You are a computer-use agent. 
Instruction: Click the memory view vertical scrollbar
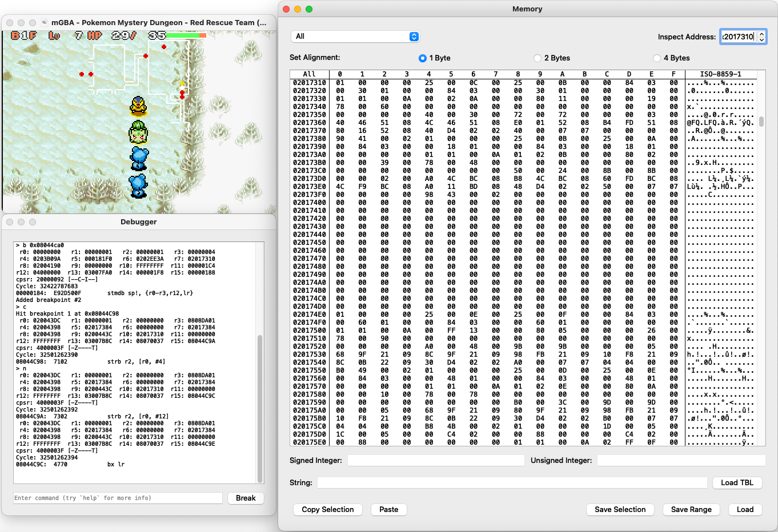click(x=761, y=122)
